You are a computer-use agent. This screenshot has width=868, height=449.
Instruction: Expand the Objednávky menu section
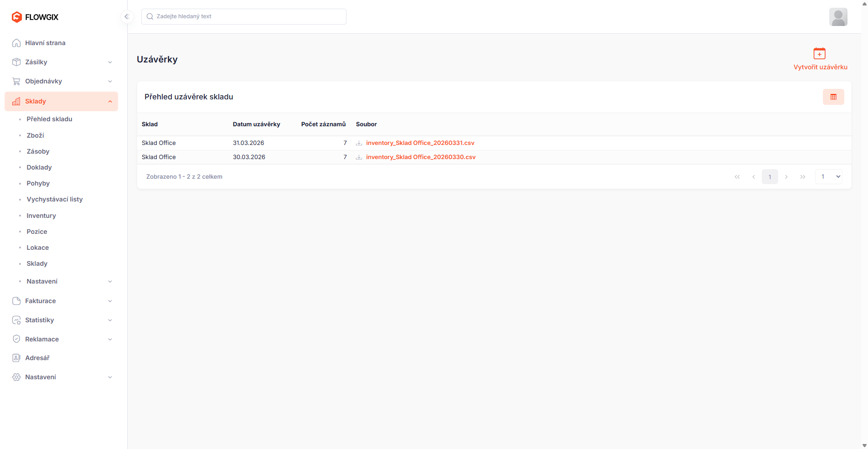pyautogui.click(x=110, y=81)
